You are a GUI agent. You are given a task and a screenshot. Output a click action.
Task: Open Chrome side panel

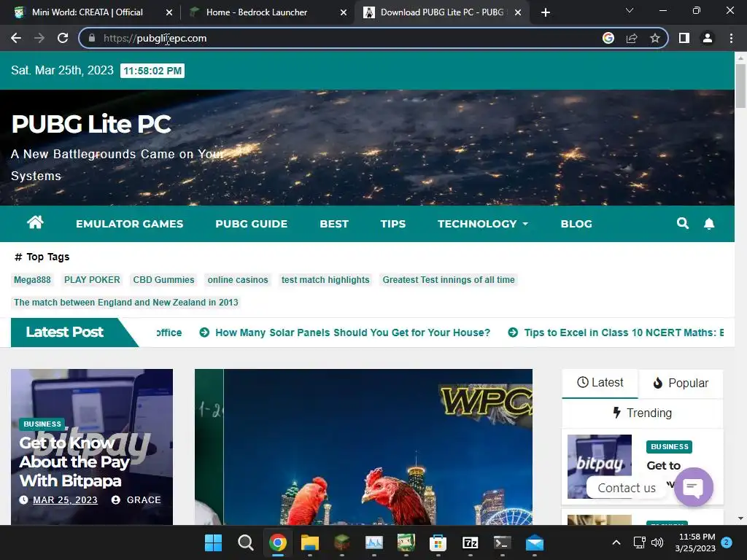[684, 38]
